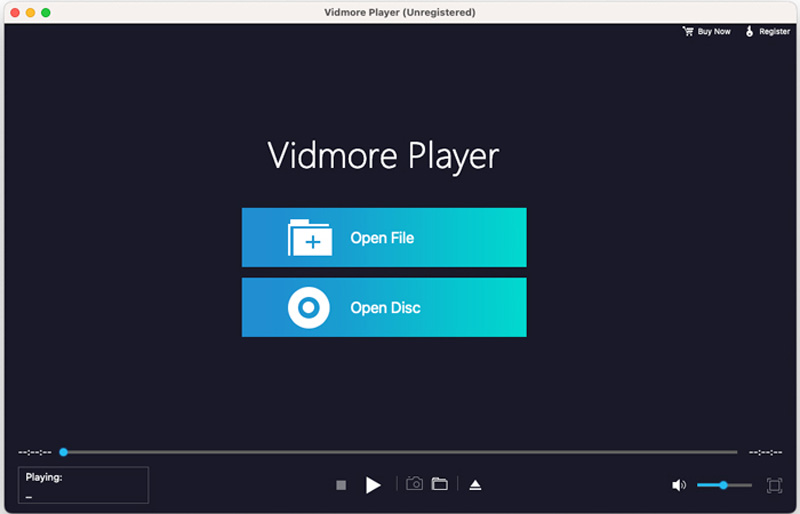
Task: Click the Open File button
Action: coord(384,238)
